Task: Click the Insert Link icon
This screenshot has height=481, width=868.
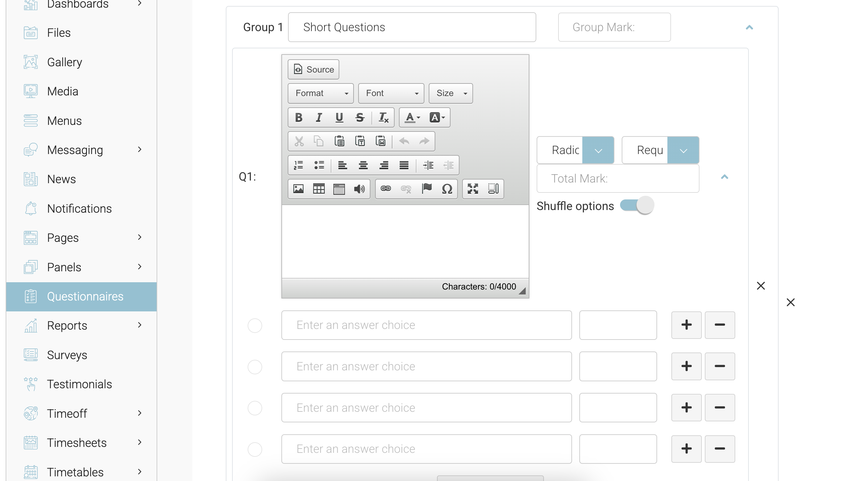Action: pyautogui.click(x=385, y=189)
